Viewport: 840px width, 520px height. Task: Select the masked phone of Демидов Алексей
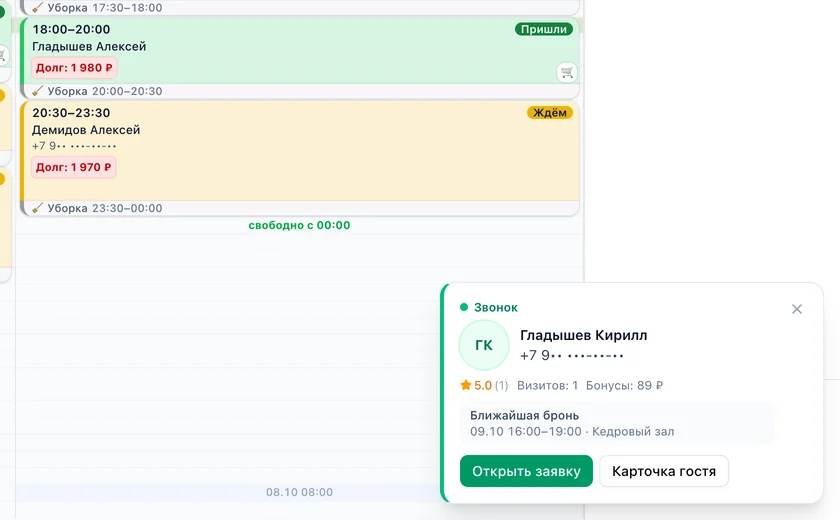[74, 146]
